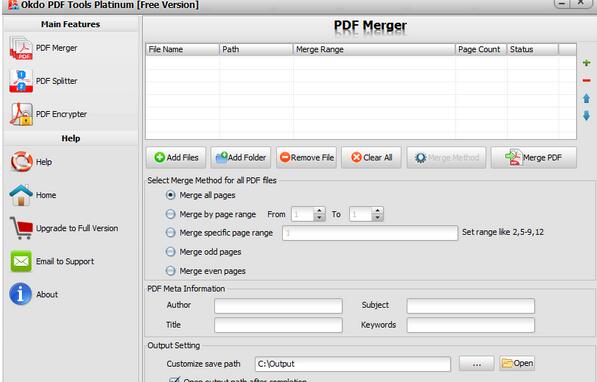The height and width of the screenshot is (382, 597).
Task: Start merging with the Merge PDF button
Action: 533,158
